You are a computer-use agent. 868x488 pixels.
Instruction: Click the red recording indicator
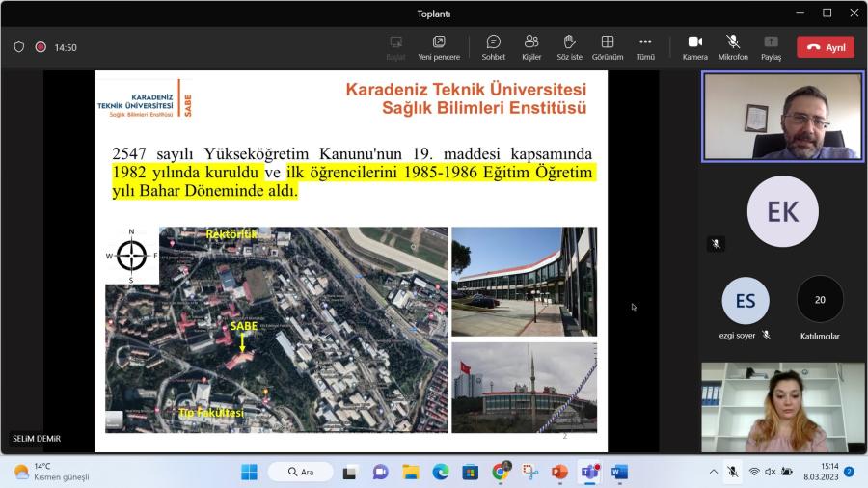(41, 47)
